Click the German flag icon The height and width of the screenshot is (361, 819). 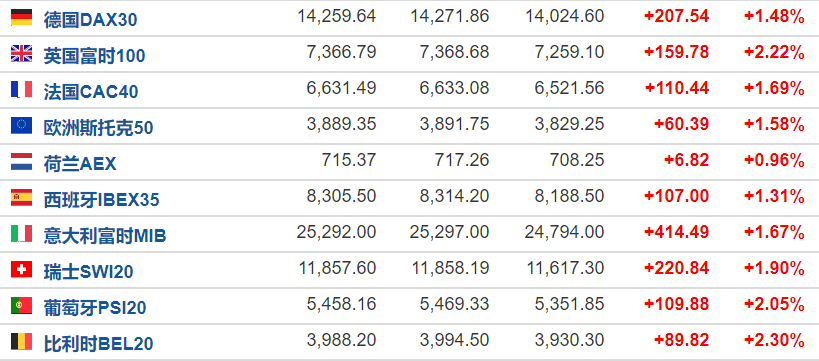[x=21, y=18]
